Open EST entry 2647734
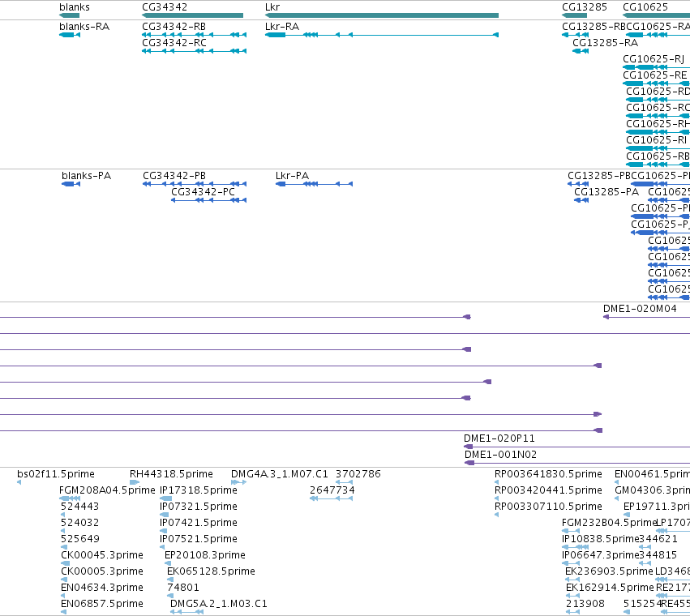This screenshot has width=690, height=616. 332,490
